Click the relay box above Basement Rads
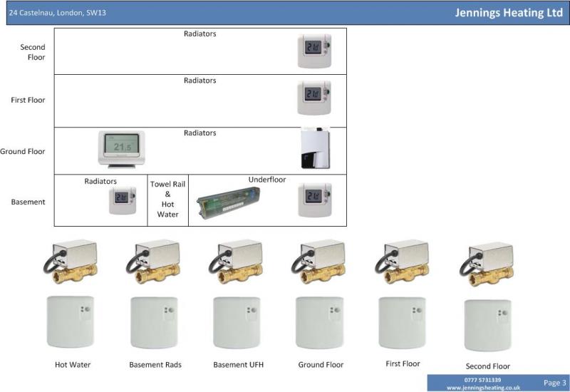The width and height of the screenshot is (570, 392). click(155, 321)
